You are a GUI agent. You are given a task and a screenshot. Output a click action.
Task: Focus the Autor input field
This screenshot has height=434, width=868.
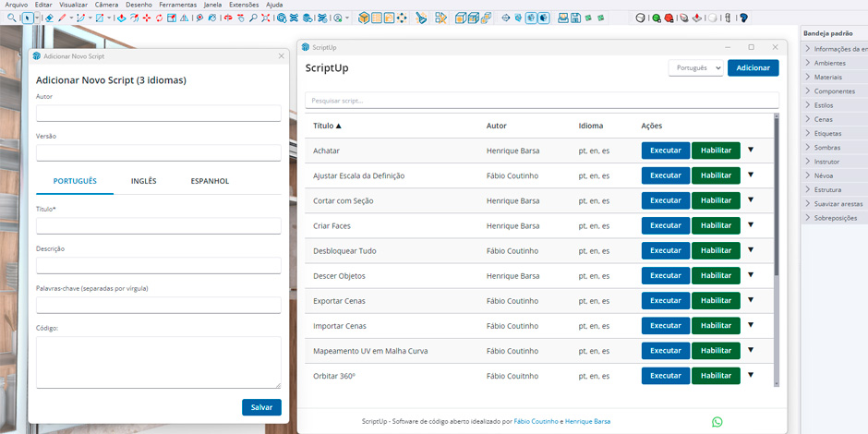tap(158, 114)
